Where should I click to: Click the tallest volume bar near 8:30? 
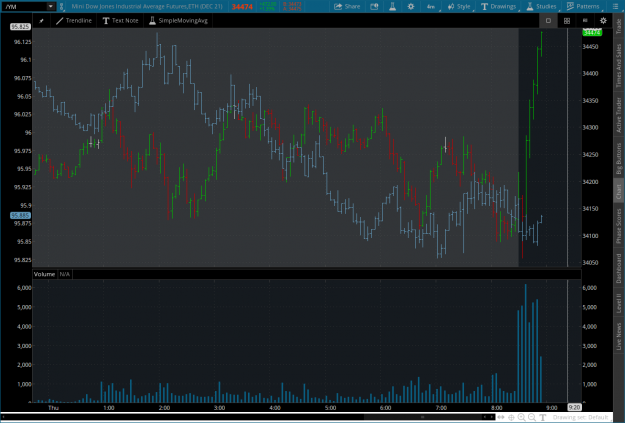[525, 343]
